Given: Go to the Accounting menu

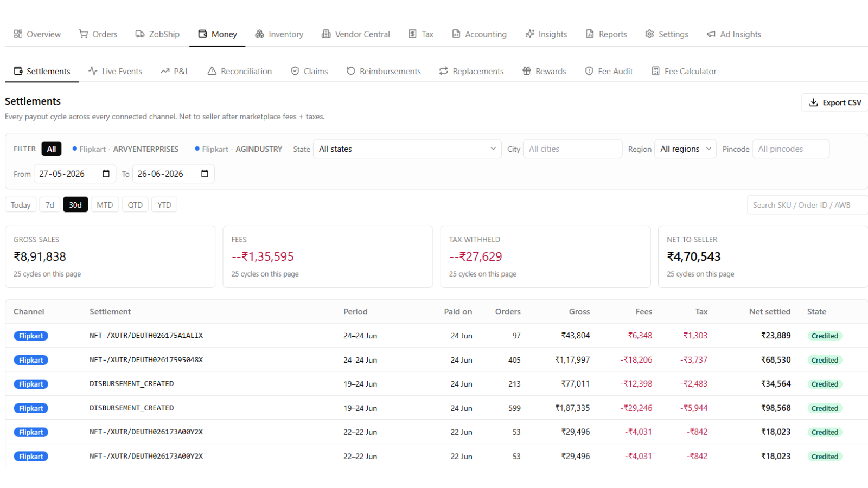Looking at the screenshot, I should (480, 34).
